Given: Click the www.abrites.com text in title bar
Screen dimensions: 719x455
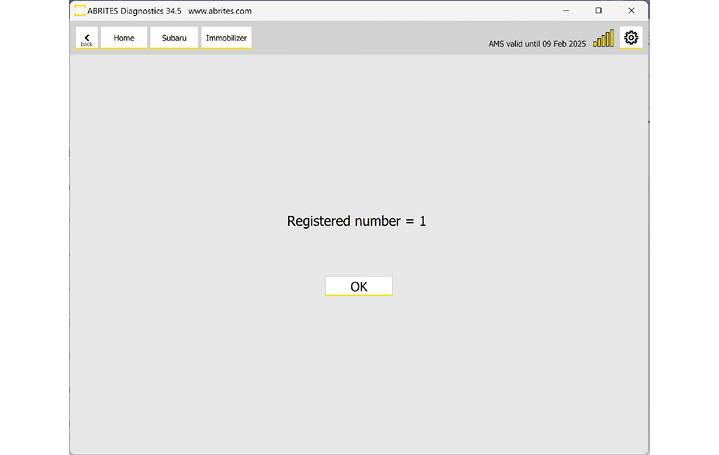Looking at the screenshot, I should 219,11.
